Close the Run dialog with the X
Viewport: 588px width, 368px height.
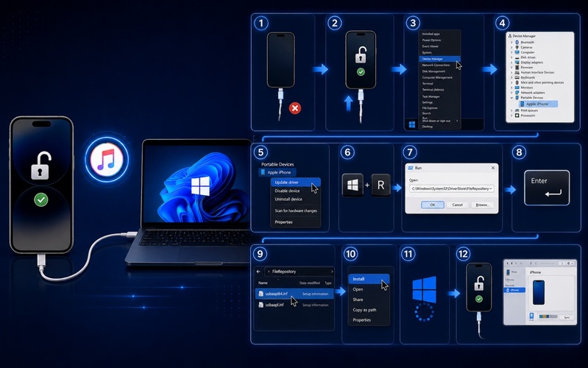(x=493, y=168)
